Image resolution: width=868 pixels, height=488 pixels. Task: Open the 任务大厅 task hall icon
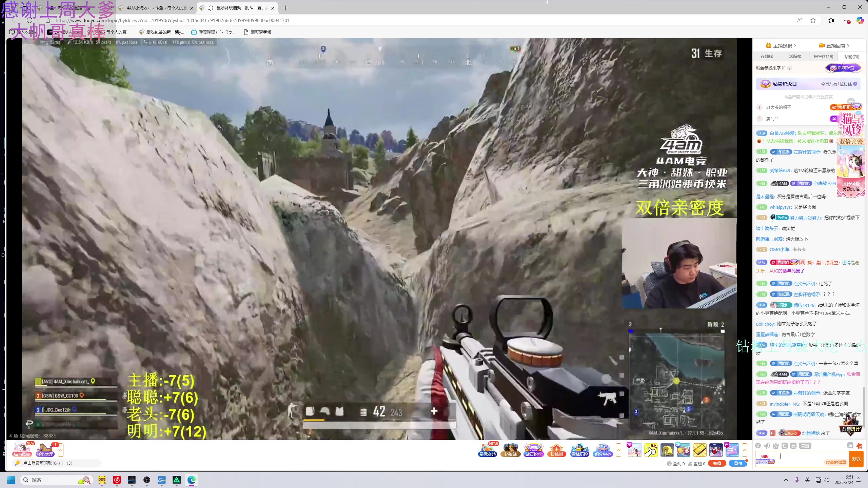[45, 450]
